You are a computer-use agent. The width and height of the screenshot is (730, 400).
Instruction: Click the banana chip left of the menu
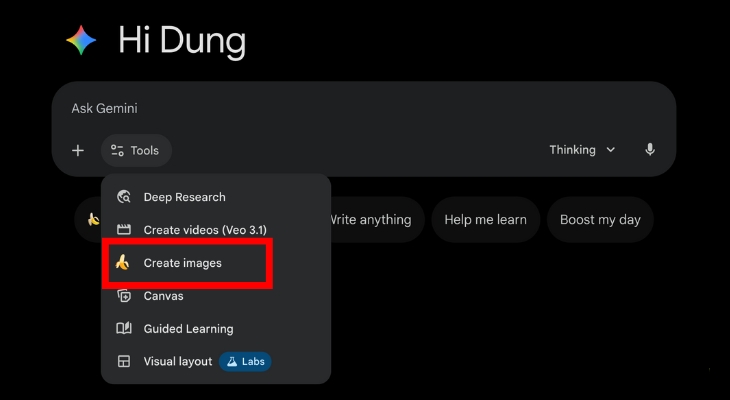[x=90, y=220]
